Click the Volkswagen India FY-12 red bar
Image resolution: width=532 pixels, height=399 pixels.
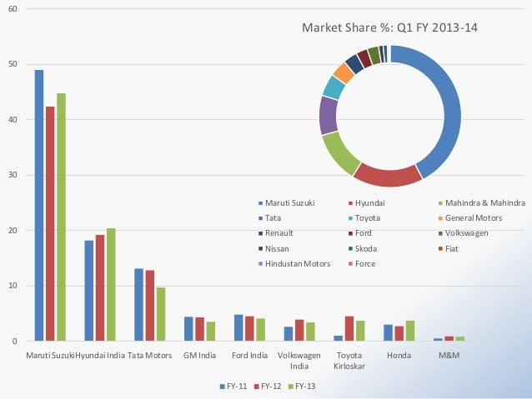[299, 330]
